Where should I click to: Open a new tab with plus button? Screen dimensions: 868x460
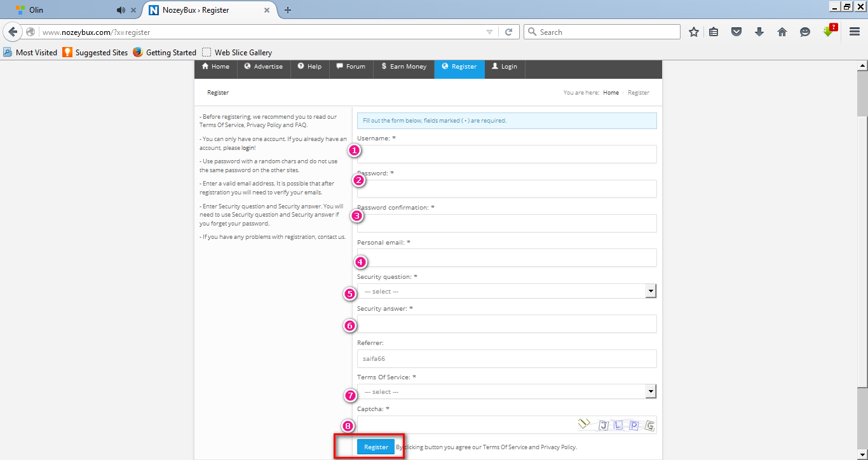coord(288,10)
